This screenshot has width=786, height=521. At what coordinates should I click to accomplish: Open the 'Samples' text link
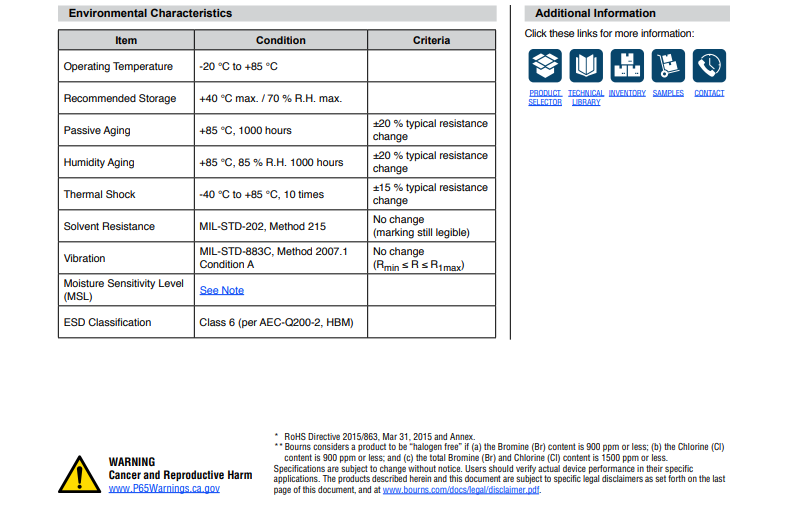pos(668,93)
